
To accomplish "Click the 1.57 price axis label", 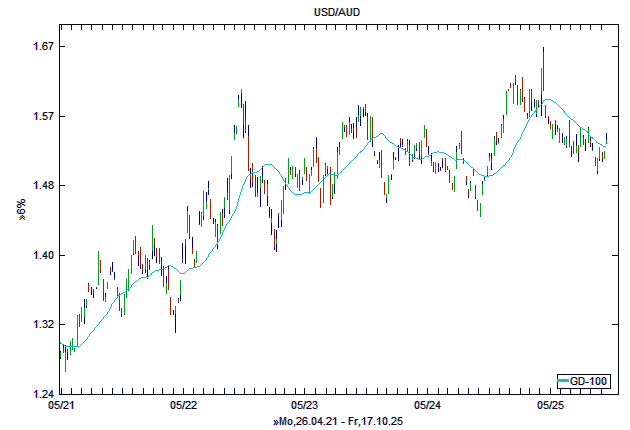I will pos(41,116).
